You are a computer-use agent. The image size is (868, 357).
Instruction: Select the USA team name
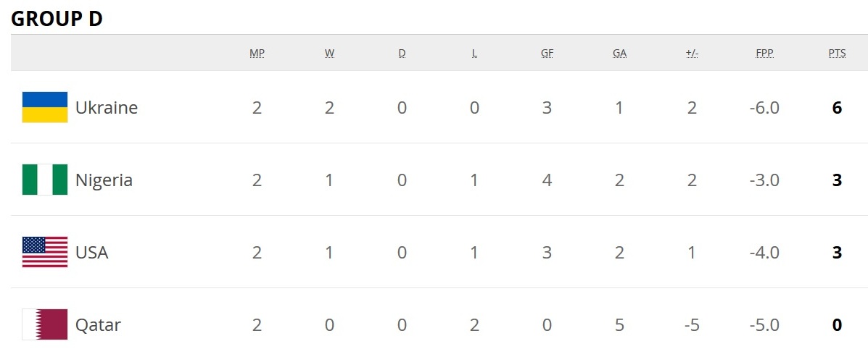point(92,253)
